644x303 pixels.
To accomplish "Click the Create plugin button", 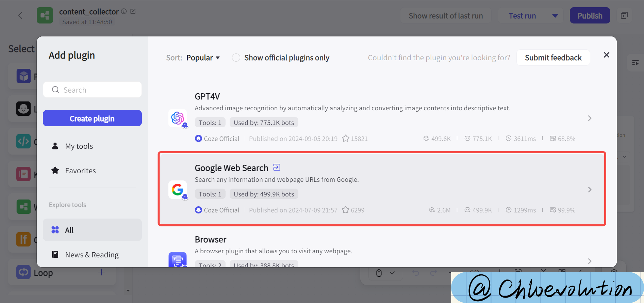I will [x=92, y=118].
